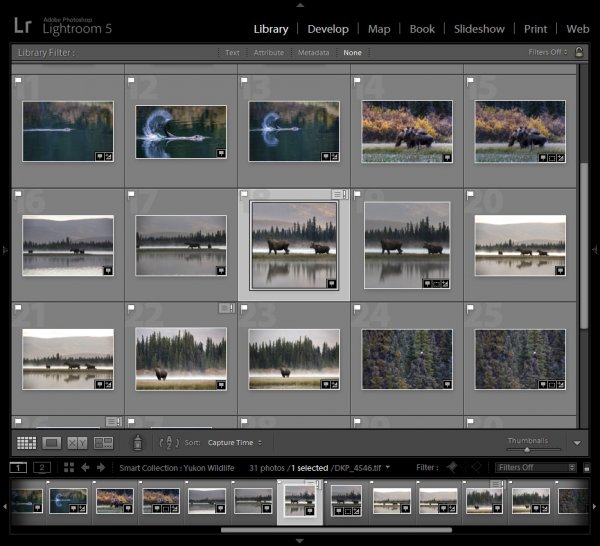This screenshot has height=546, width=600.
Task: Open Compare view XY icon
Action: [77, 443]
